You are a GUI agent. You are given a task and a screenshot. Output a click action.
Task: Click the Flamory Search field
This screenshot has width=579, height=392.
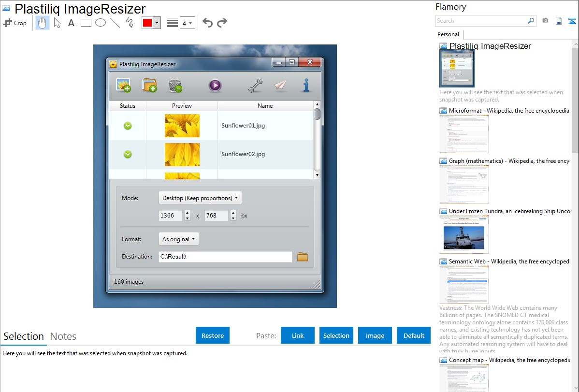(481, 21)
